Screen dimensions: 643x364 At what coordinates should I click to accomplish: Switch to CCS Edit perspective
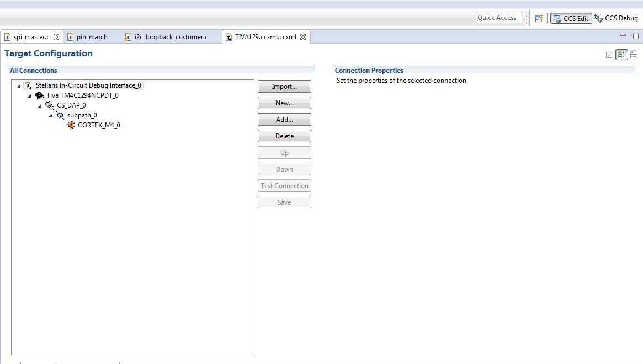coord(571,18)
